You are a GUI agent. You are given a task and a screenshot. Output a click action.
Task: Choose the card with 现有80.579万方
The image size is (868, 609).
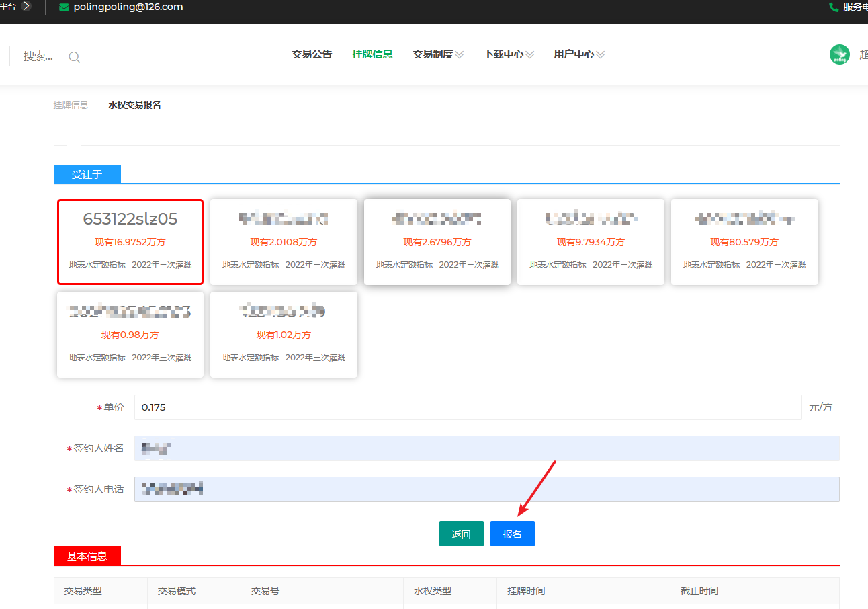click(x=744, y=242)
